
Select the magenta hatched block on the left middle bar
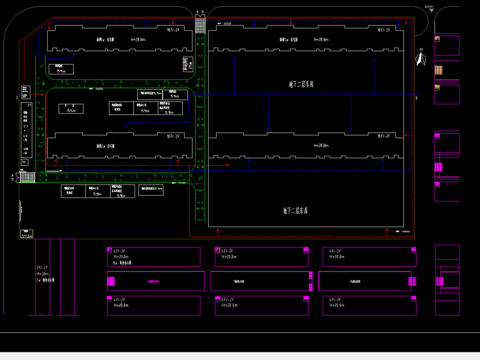tap(111, 281)
